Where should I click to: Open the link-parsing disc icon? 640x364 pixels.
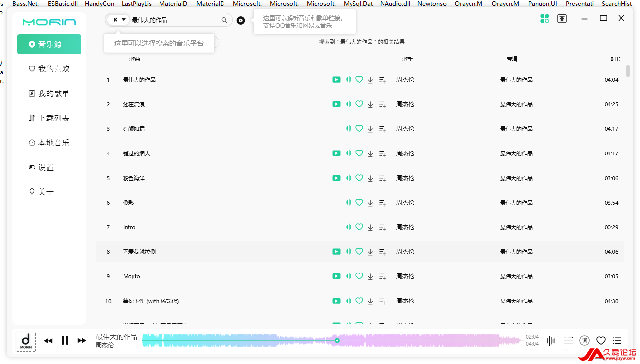pos(241,20)
